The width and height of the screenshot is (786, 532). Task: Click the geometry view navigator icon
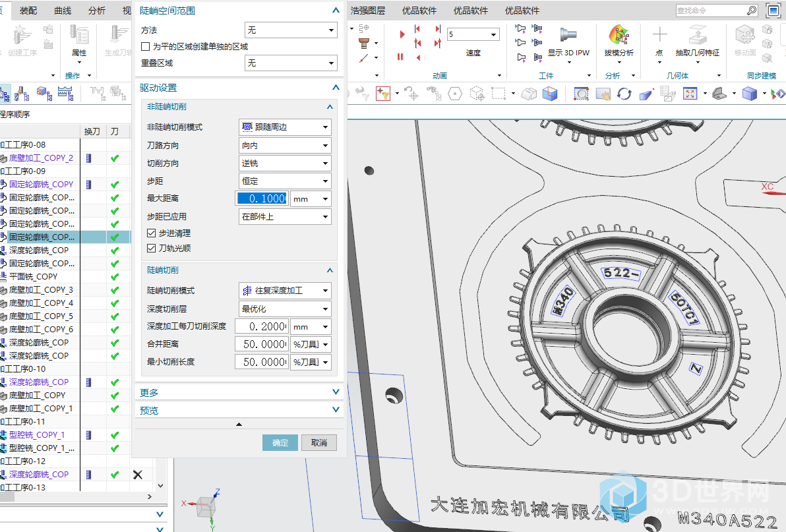click(x=44, y=94)
